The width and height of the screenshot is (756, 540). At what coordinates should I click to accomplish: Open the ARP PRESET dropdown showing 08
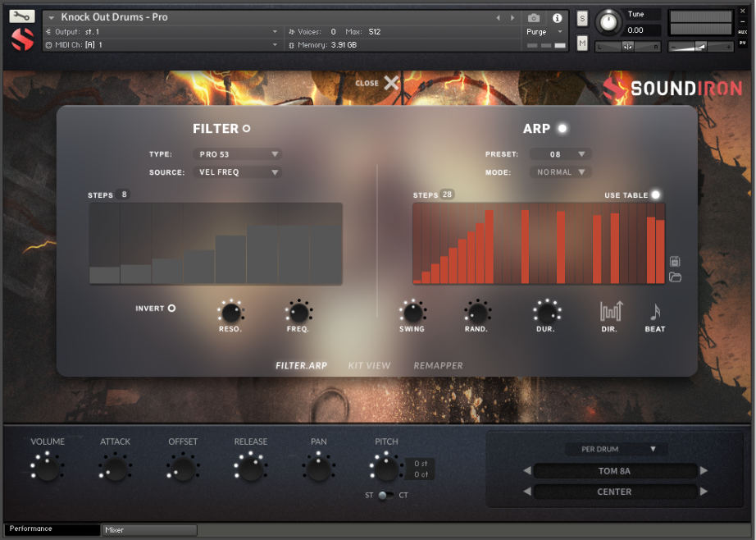(x=561, y=153)
